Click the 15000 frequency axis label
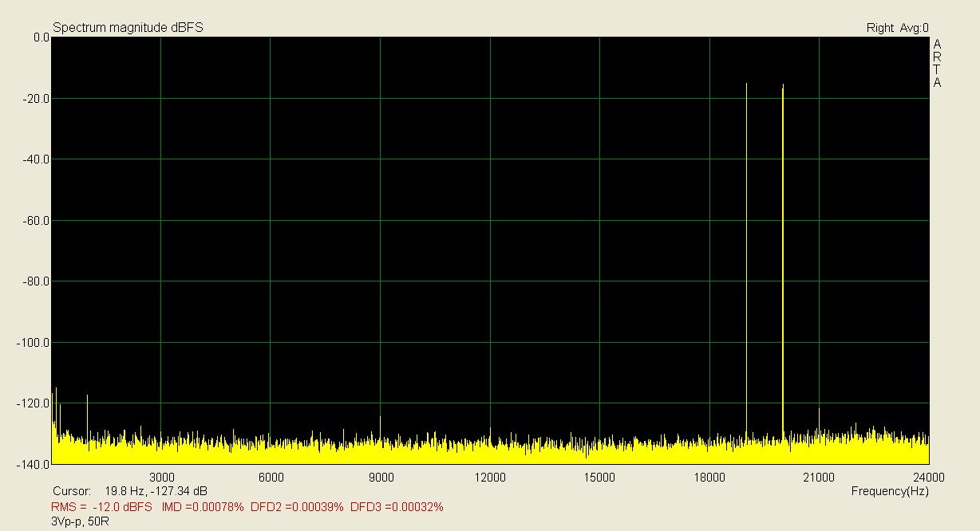The width and height of the screenshot is (980, 531). pos(599,478)
